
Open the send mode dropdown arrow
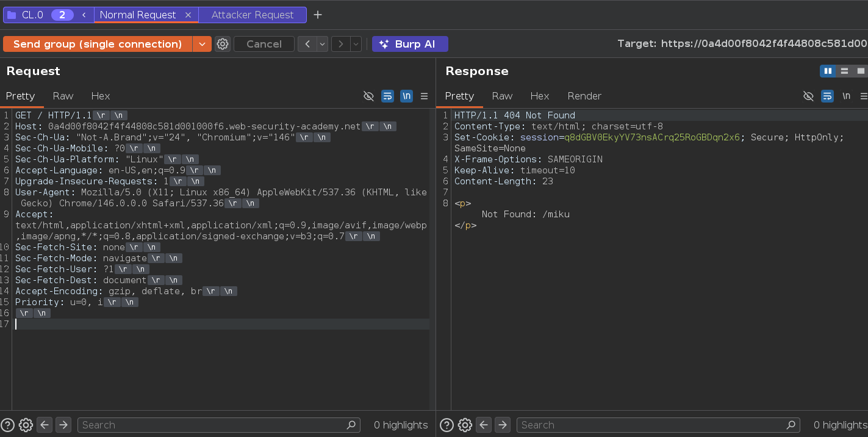203,44
